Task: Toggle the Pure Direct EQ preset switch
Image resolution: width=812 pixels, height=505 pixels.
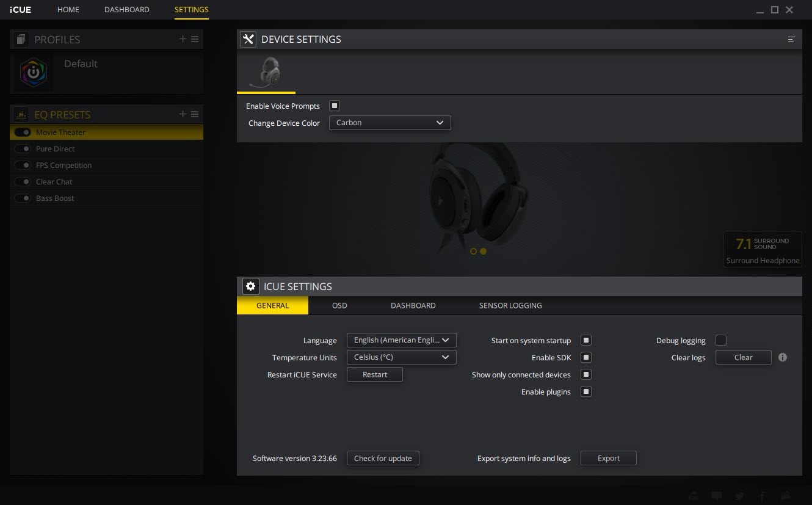Action: [23, 149]
